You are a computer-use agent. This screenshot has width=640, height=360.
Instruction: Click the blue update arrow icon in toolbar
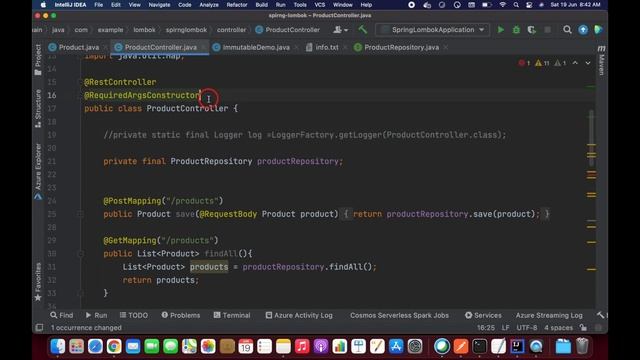click(583, 30)
